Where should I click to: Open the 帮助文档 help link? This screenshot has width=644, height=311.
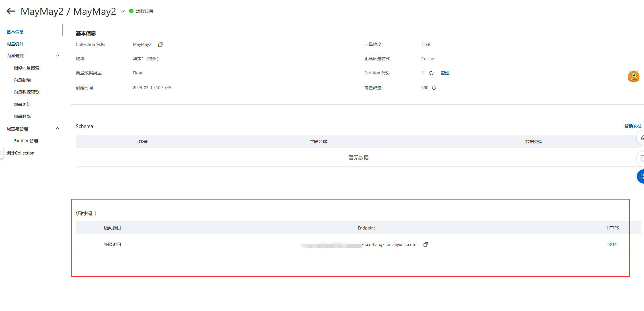[633, 126]
